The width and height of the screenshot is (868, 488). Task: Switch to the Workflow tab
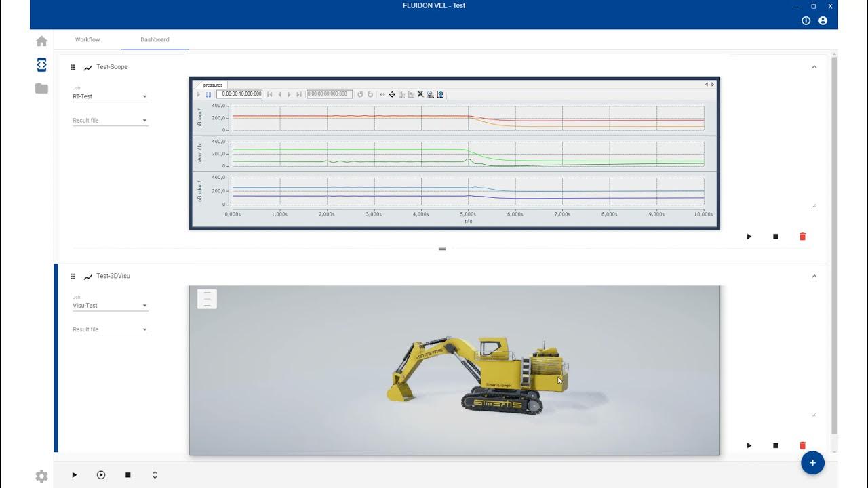(87, 39)
